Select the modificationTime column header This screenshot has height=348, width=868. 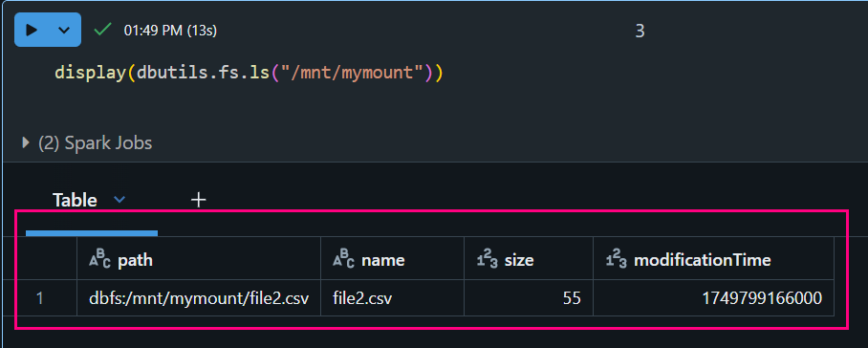click(x=713, y=259)
